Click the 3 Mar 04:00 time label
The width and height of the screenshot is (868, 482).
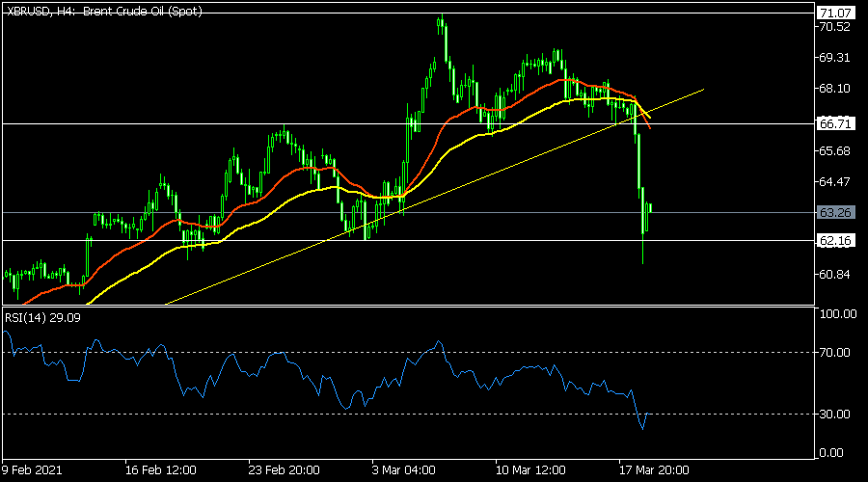coord(403,470)
